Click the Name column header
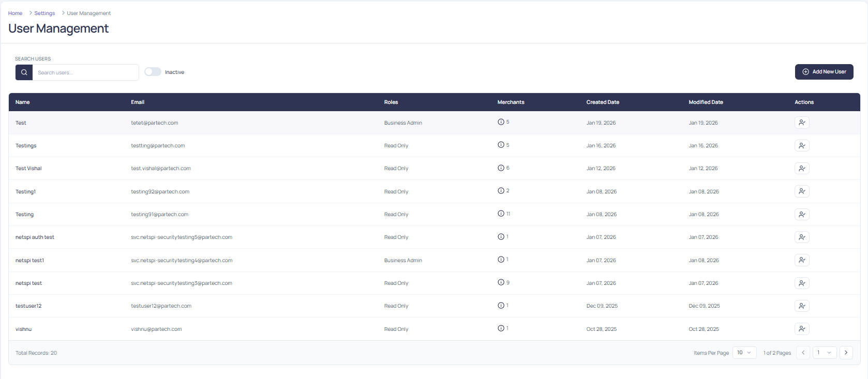 point(23,102)
